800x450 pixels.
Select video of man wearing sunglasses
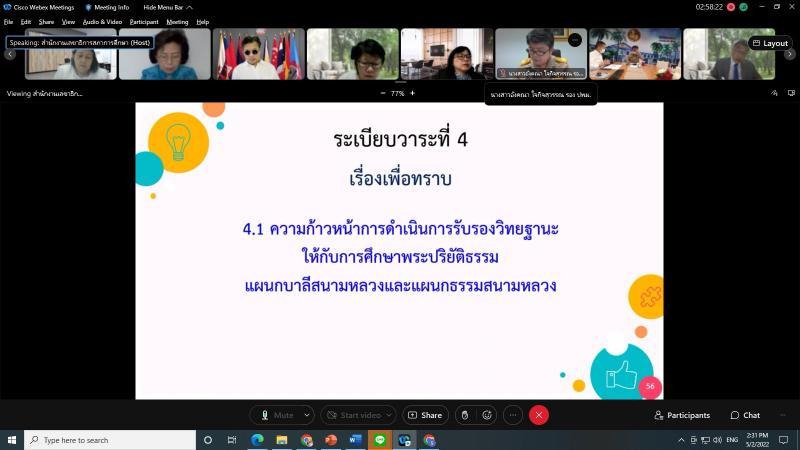click(x=259, y=54)
